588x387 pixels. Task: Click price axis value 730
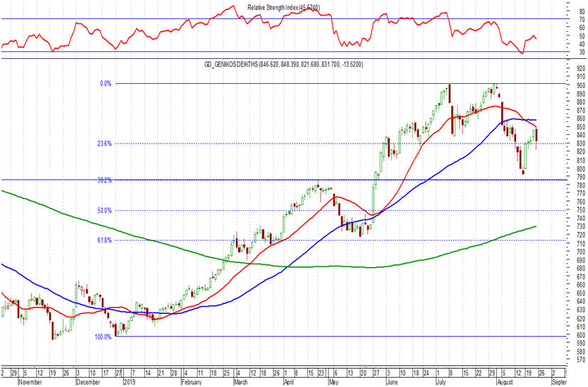[582, 227]
